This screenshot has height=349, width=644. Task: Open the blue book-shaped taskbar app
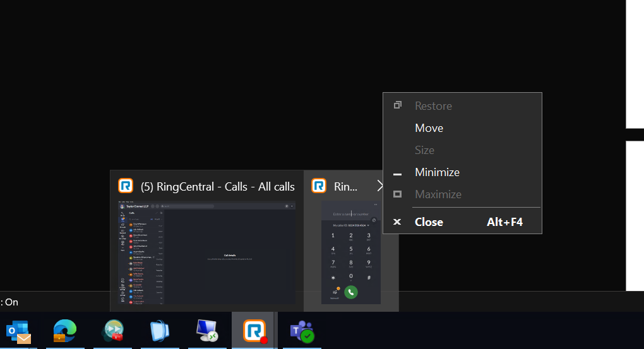160,331
